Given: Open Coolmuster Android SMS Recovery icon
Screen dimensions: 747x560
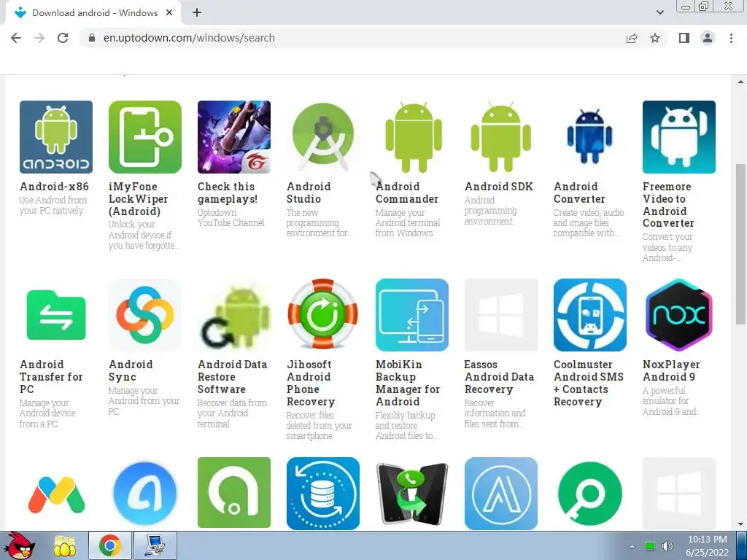Looking at the screenshot, I should coord(589,315).
